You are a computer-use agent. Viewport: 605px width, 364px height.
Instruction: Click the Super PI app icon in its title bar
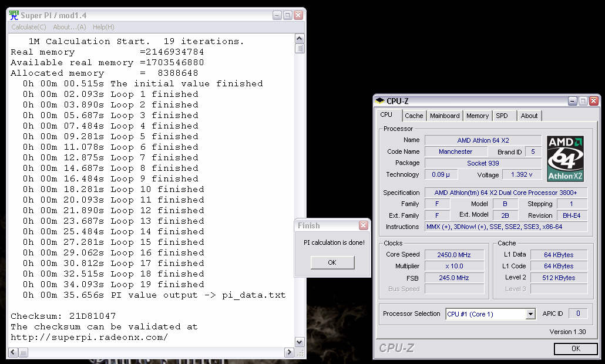tap(14, 15)
